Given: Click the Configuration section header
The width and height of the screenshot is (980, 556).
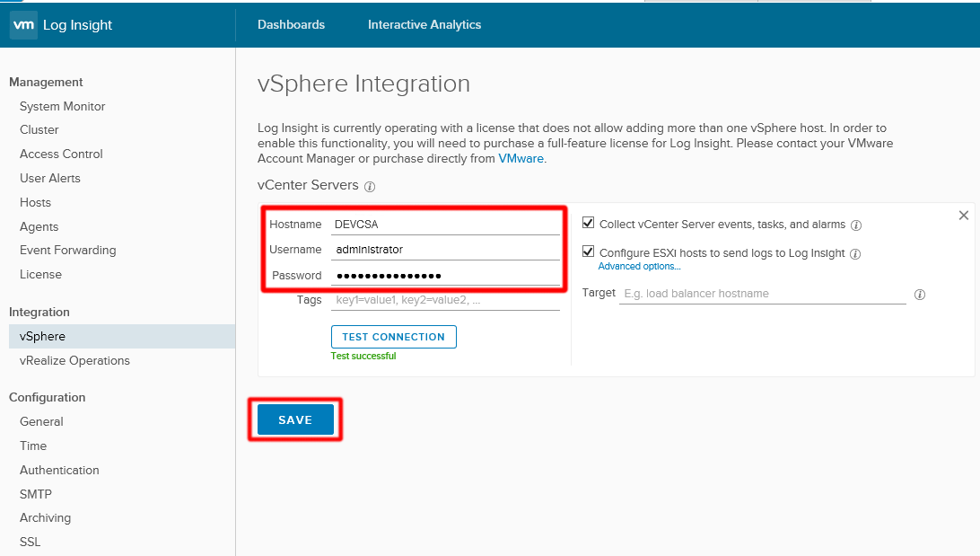Looking at the screenshot, I should [x=47, y=398].
